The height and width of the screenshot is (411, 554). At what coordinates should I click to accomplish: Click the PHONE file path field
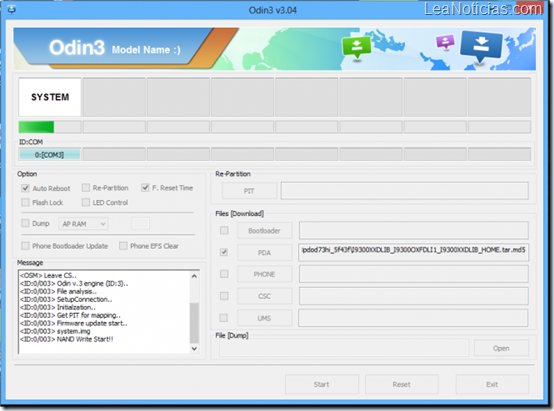pyautogui.click(x=414, y=274)
